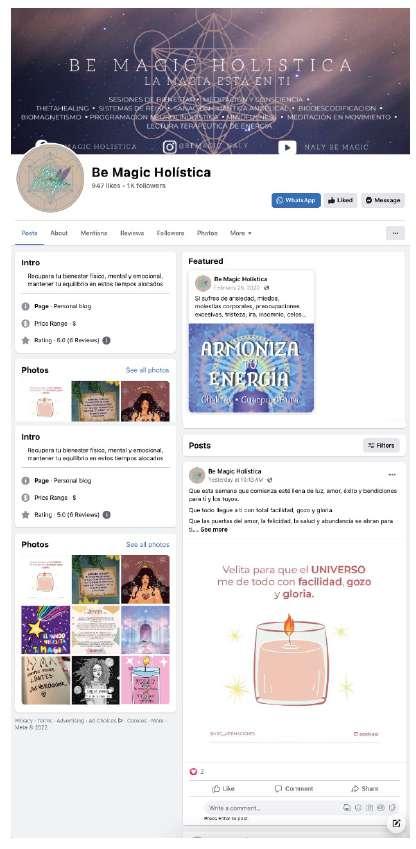Toggle the Liked button
This screenshot has height=849, width=416.
pos(341,200)
